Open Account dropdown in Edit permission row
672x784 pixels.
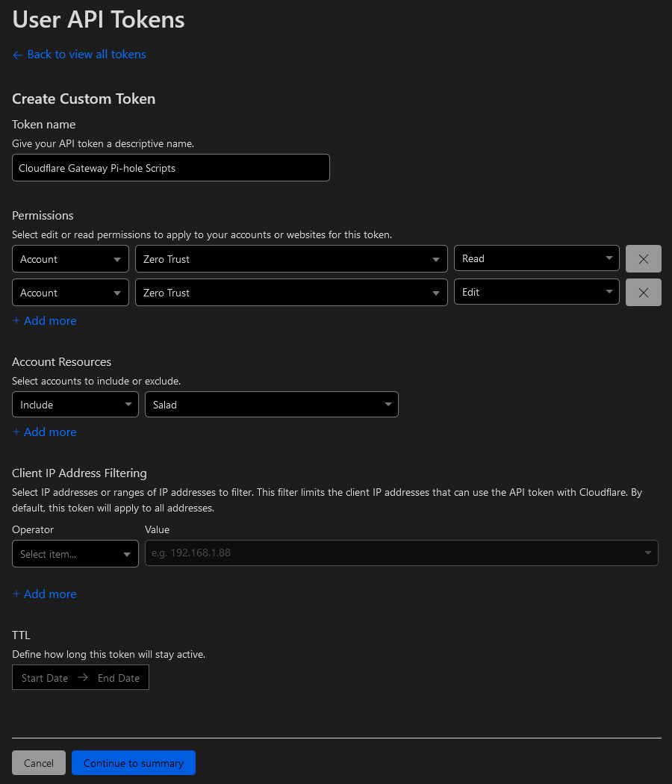[70, 293]
